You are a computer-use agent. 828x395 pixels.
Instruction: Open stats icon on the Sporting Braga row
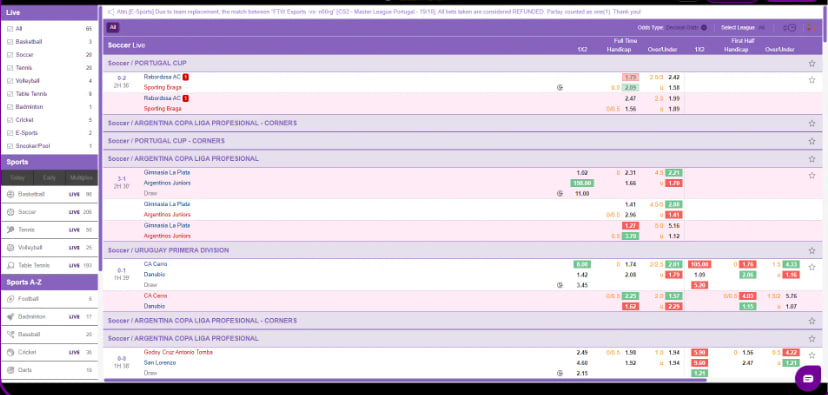pos(559,88)
